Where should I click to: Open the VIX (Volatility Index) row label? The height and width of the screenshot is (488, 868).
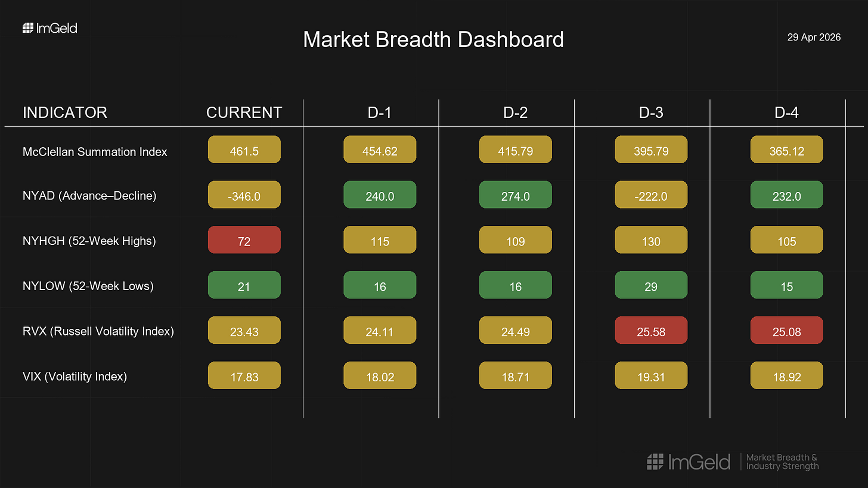point(75,376)
